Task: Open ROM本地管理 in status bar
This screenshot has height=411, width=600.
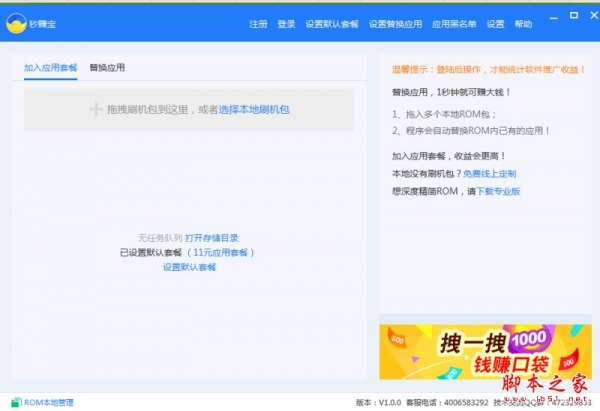Action: coord(49,403)
